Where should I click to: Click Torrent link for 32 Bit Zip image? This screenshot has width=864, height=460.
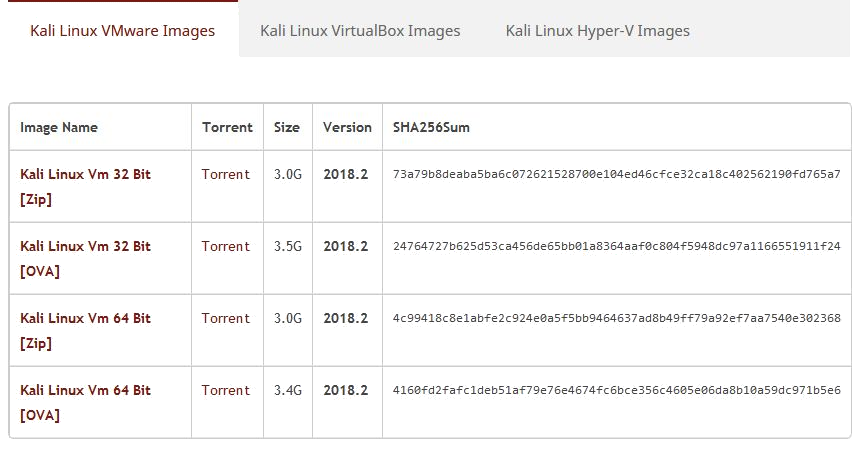click(226, 175)
